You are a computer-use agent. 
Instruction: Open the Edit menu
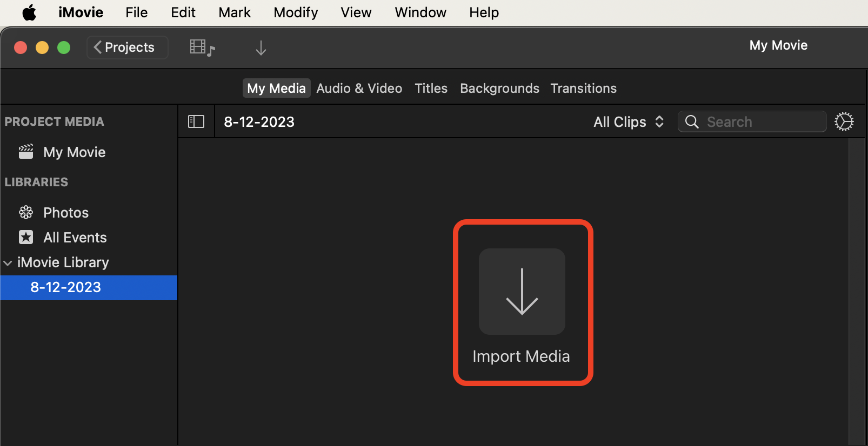[183, 12]
